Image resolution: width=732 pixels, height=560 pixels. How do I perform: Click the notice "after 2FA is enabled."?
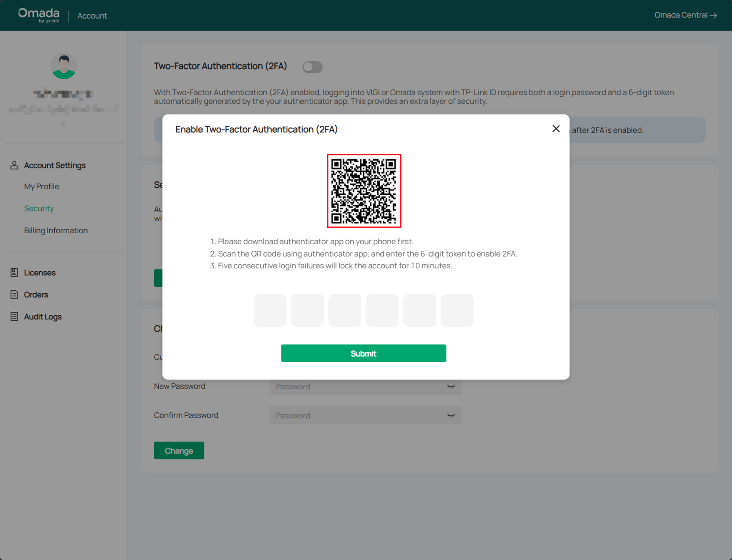click(608, 130)
